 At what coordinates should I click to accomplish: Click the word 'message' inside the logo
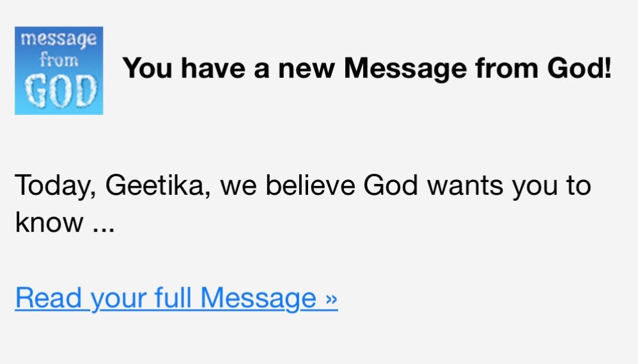[x=59, y=40]
